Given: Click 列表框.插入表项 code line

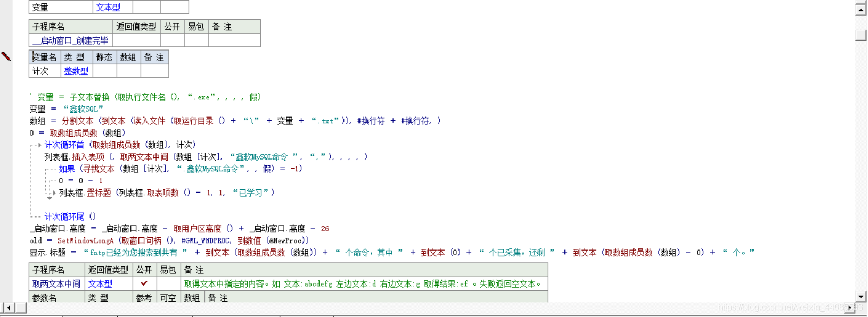Looking at the screenshot, I should 206,157.
